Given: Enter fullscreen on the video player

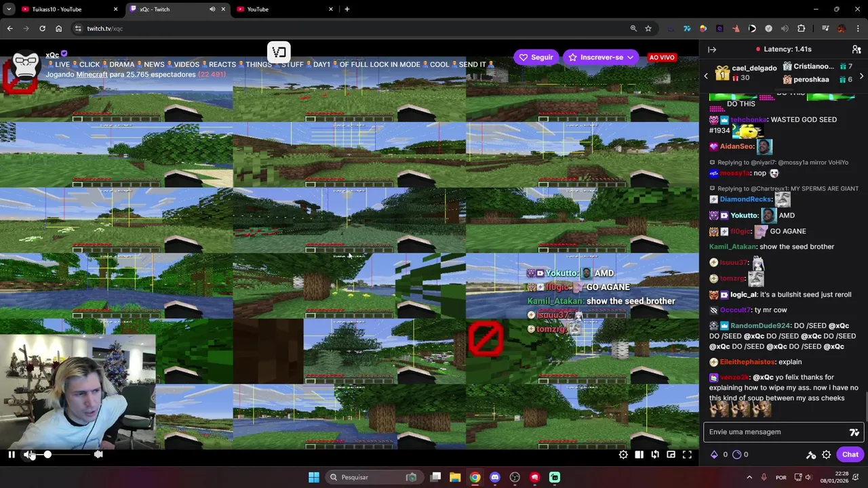Looking at the screenshot, I should (687, 455).
